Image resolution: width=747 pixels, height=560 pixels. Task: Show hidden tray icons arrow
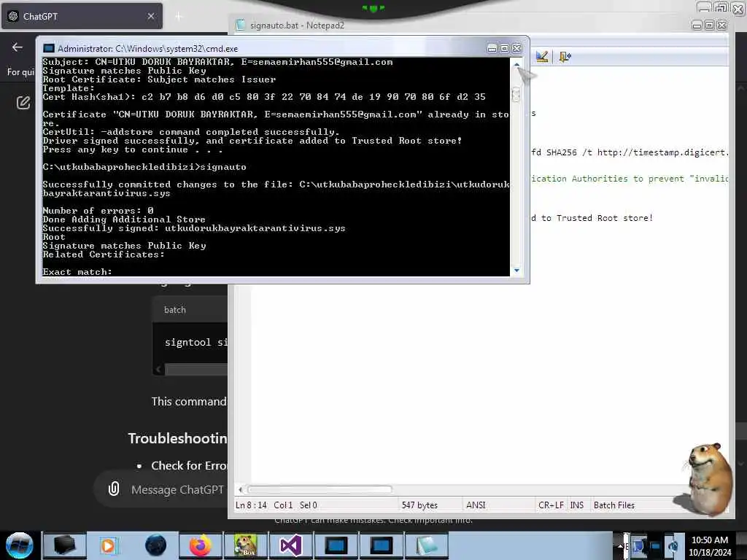620,545
